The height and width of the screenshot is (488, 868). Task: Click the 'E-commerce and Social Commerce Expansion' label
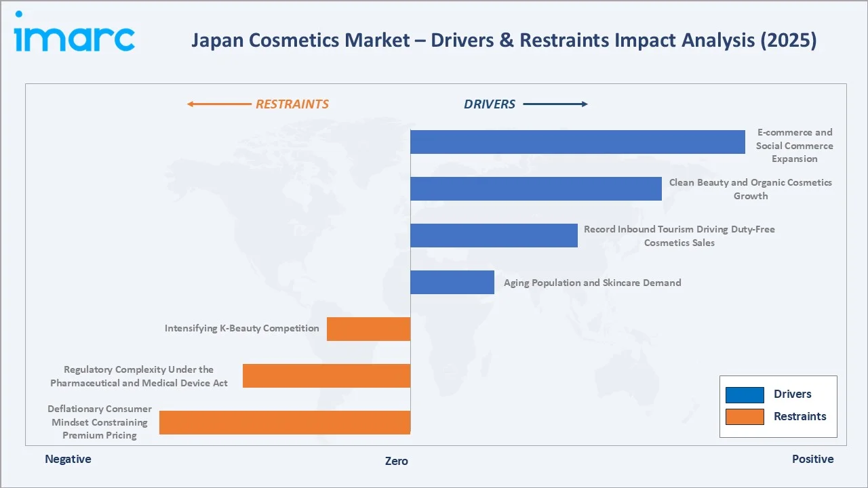[x=795, y=146]
